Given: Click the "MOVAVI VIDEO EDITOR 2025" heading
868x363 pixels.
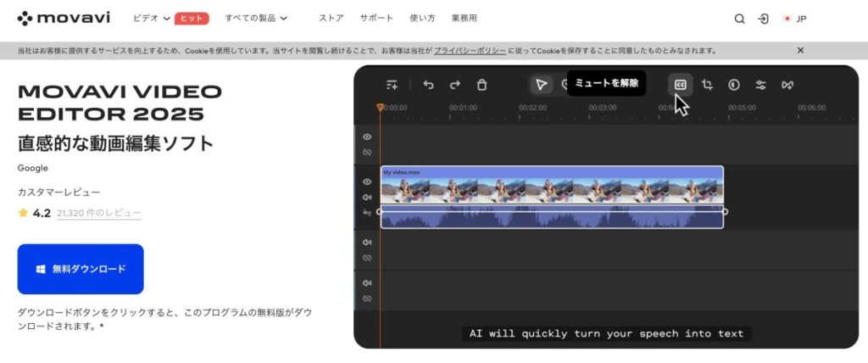Looking at the screenshot, I should point(120,103).
